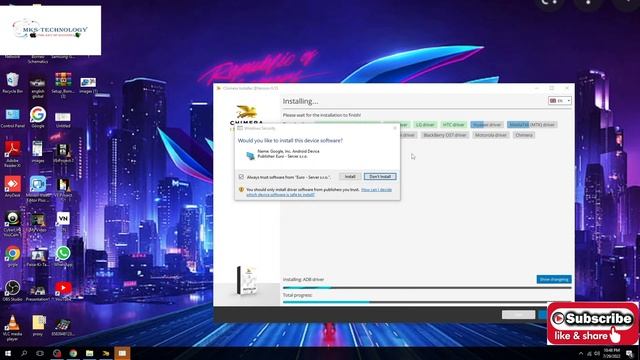Screen dimensions: 640x360
Task: Click the taskbar clock
Action: [x=611, y=353]
